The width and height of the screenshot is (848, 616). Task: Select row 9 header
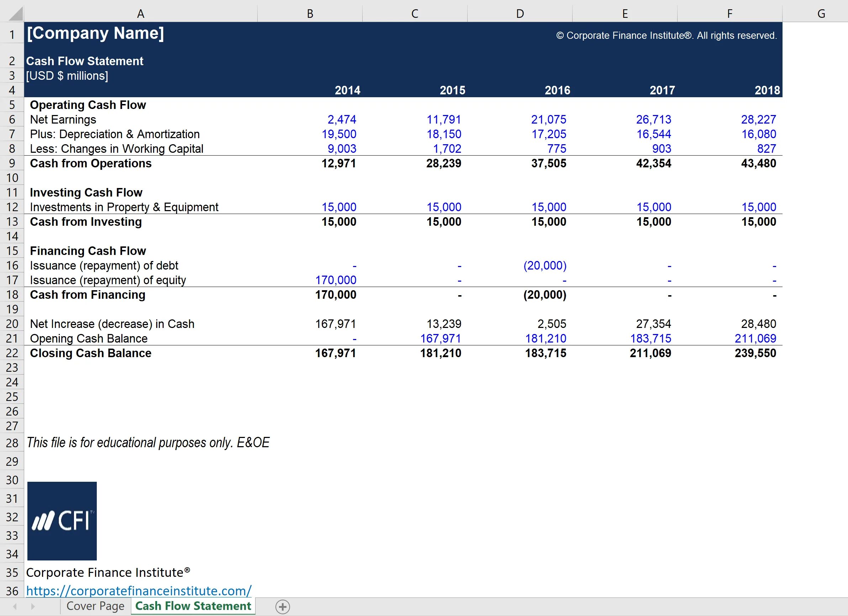pyautogui.click(x=12, y=163)
